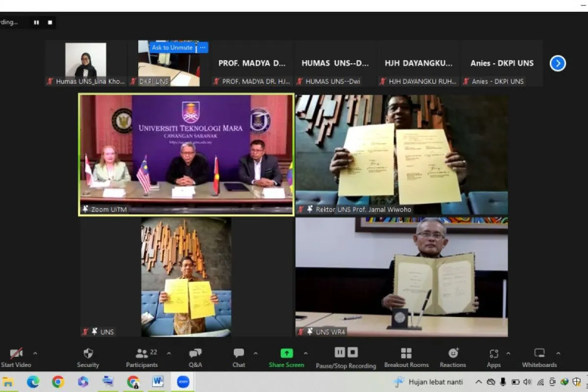Show next participants with blue arrow
This screenshot has height=392, width=588.
pyautogui.click(x=558, y=63)
